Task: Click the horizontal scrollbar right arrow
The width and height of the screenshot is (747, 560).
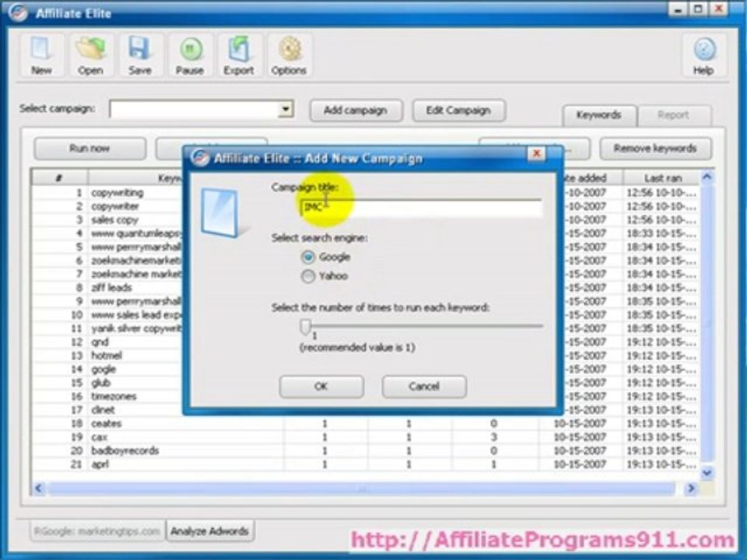Action: 690,488
